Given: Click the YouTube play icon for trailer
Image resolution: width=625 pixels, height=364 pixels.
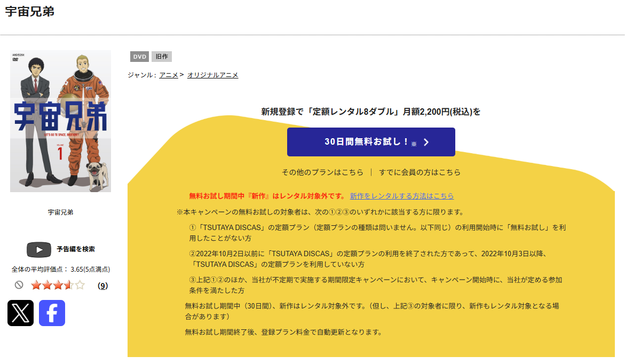Looking at the screenshot, I should pyautogui.click(x=38, y=250).
